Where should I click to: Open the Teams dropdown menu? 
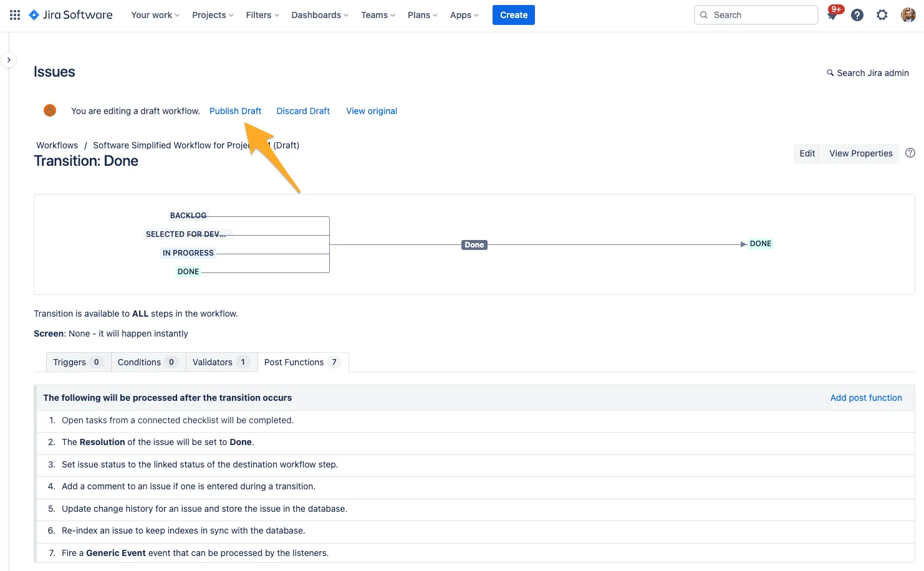pyautogui.click(x=378, y=15)
